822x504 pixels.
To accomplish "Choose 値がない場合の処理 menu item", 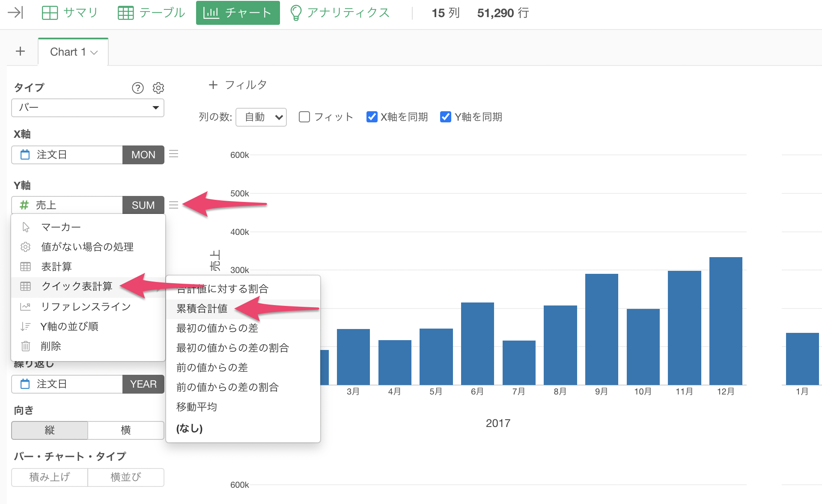I will tap(88, 247).
